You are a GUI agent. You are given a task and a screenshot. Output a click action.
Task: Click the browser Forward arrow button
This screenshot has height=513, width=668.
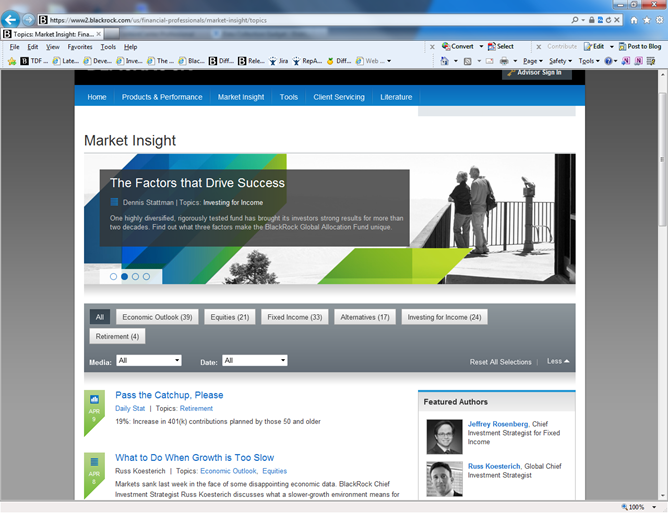pyautogui.click(x=28, y=20)
